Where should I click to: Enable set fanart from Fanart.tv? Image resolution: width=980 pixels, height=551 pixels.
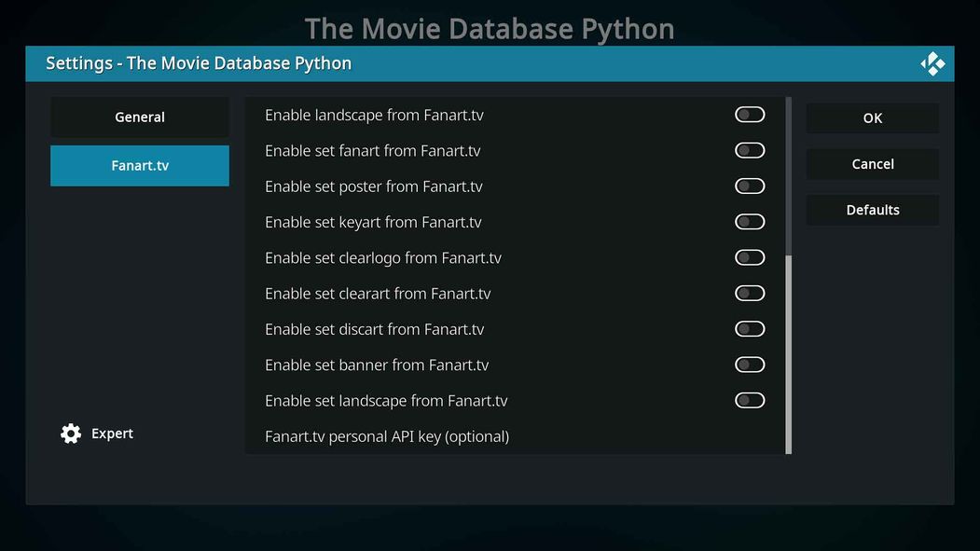click(749, 149)
